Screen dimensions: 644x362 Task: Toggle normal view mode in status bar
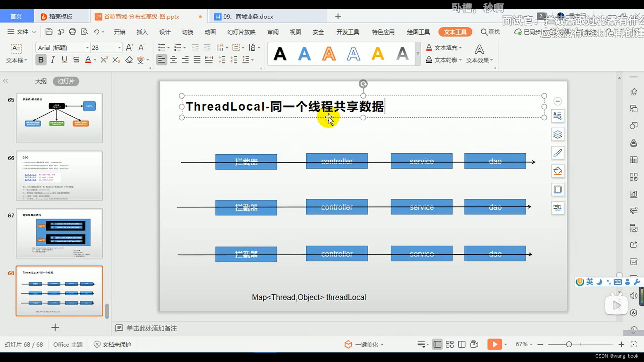point(437,344)
